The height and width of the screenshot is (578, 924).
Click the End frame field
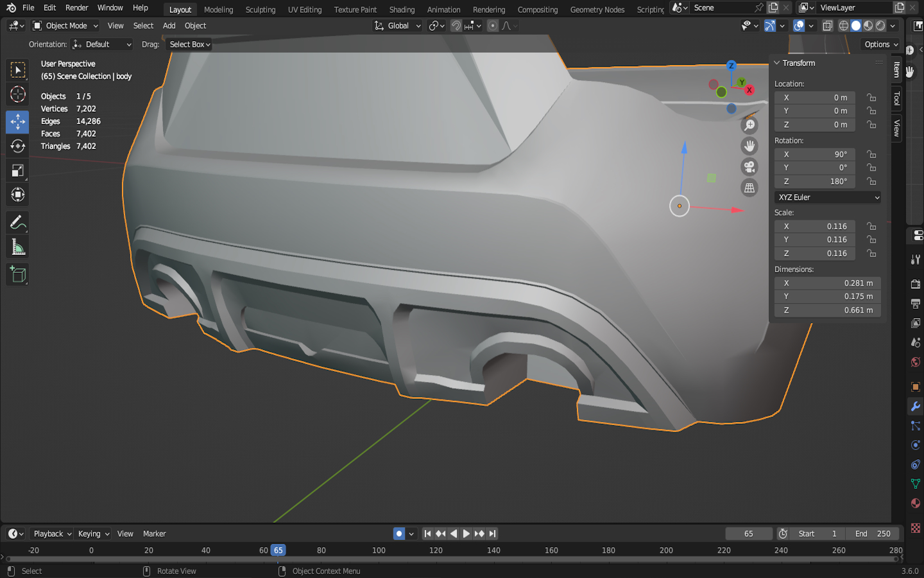(873, 534)
